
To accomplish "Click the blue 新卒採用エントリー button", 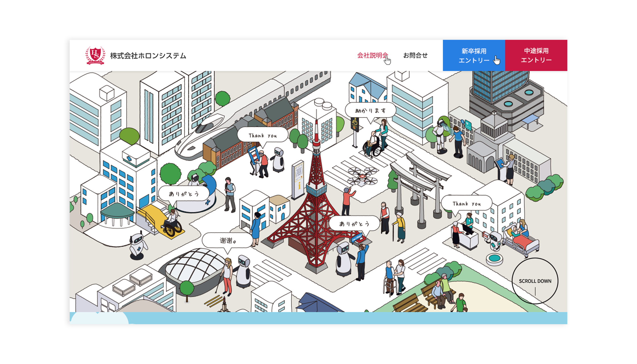I will 474,55.
